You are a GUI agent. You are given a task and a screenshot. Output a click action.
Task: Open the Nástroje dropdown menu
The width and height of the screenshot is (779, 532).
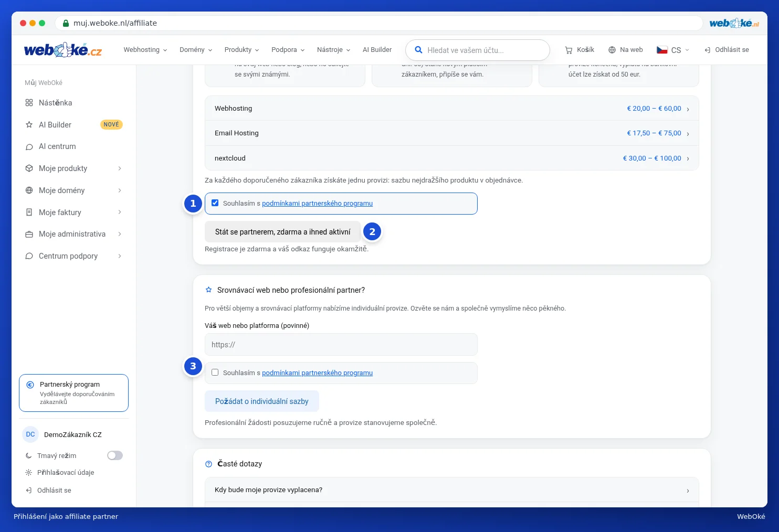333,50
